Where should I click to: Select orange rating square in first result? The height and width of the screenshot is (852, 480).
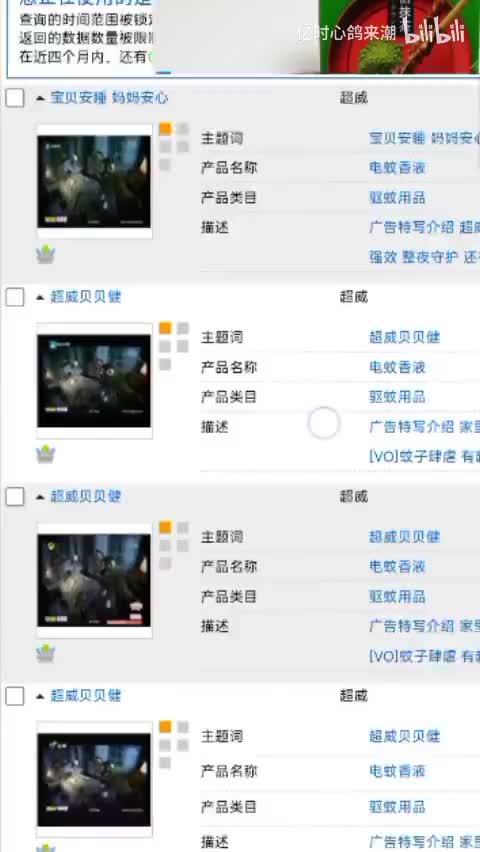pyautogui.click(x=165, y=129)
